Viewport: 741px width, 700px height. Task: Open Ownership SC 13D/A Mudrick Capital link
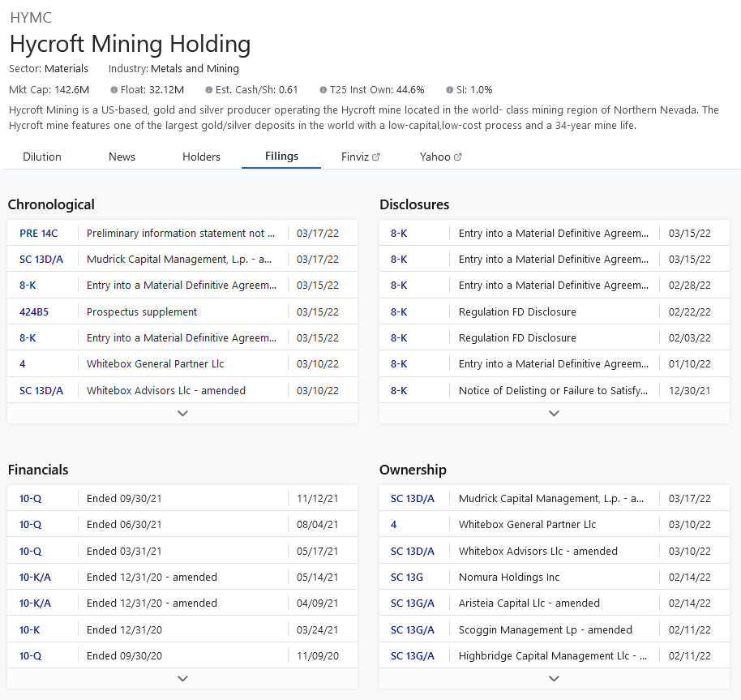click(x=413, y=499)
